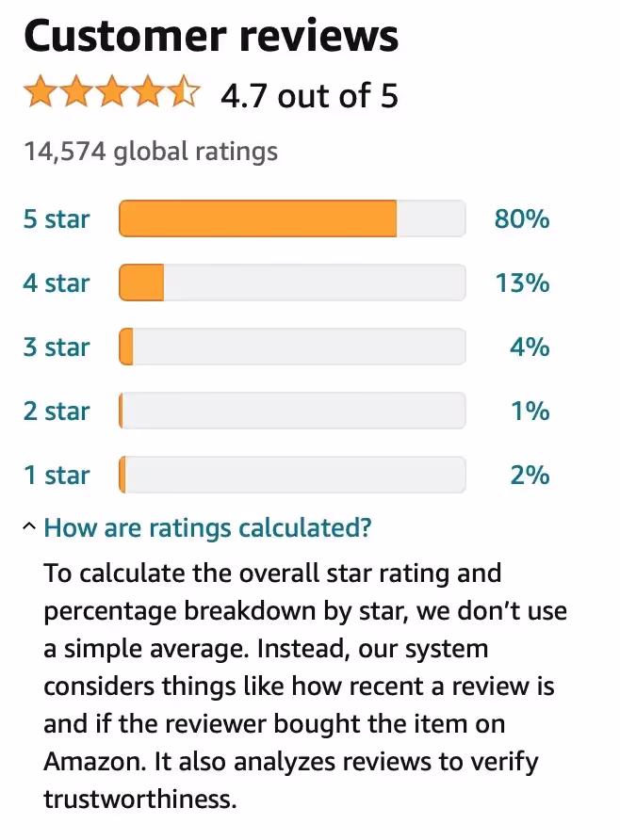The width and height of the screenshot is (620, 840).
Task: Open "How are ratings calculated?" link
Action: click(207, 527)
